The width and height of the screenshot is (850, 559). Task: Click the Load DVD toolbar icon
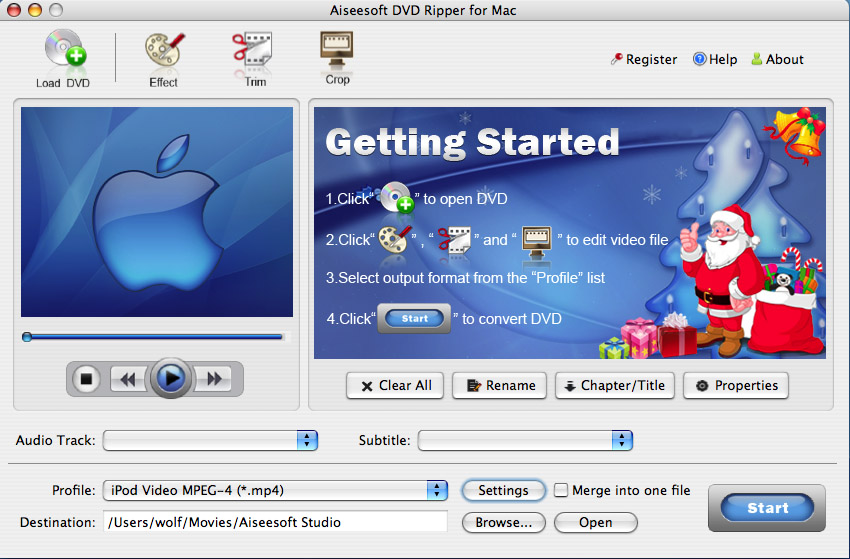click(x=63, y=58)
